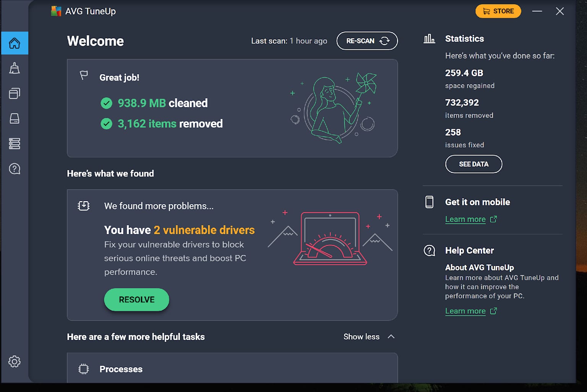Click the Statistics bar chart icon
Viewport: 587px width, 392px height.
coord(429,38)
